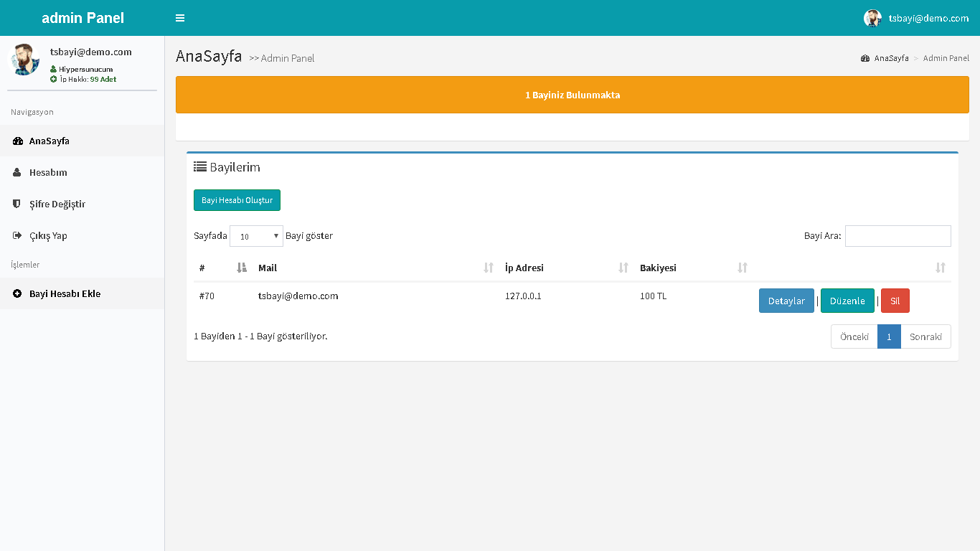
Task: Go to the Önceki page
Action: click(x=854, y=336)
